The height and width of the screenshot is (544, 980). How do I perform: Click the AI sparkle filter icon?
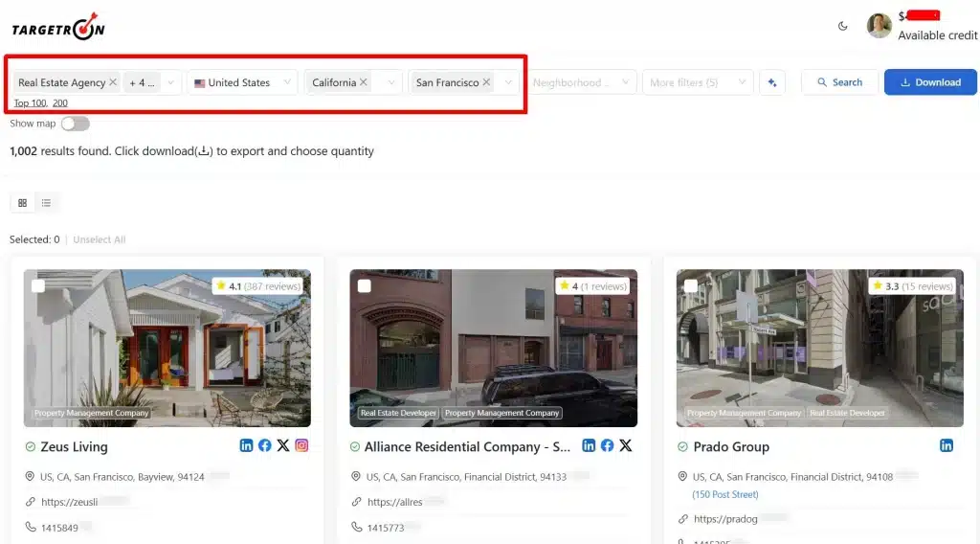[x=772, y=82]
